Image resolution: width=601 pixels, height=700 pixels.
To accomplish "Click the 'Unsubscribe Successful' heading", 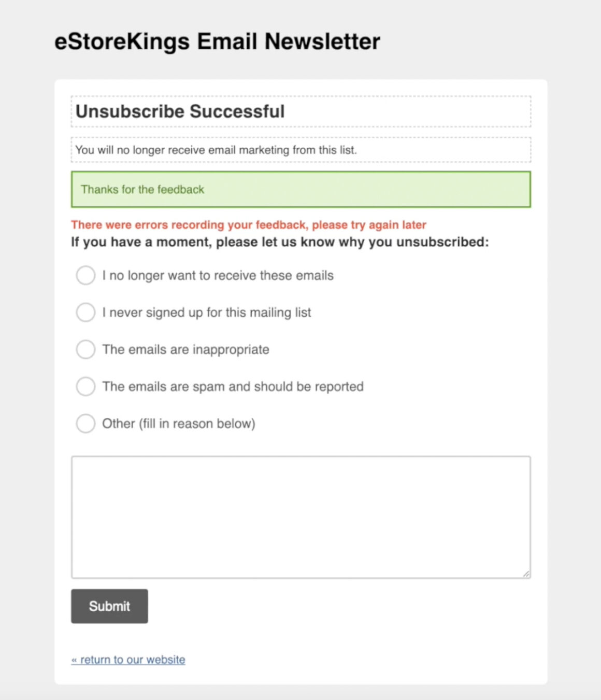I will pos(180,111).
